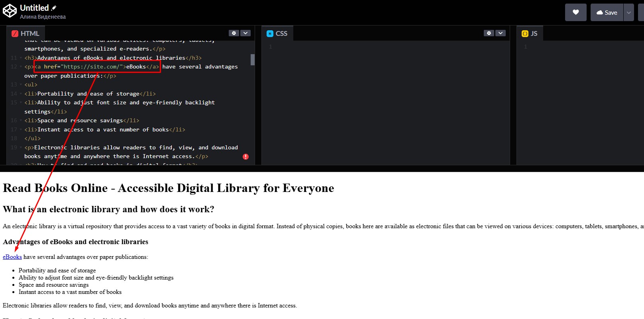Viewport: 644px width, 319px height.
Task: Click the heart icon to love pen
Action: (575, 12)
